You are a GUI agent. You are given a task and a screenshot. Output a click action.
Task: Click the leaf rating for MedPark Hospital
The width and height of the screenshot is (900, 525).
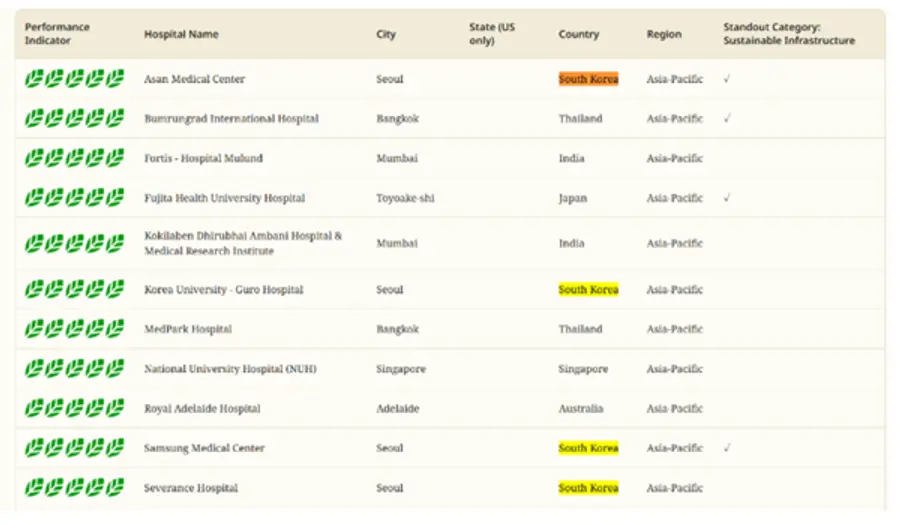click(x=74, y=329)
